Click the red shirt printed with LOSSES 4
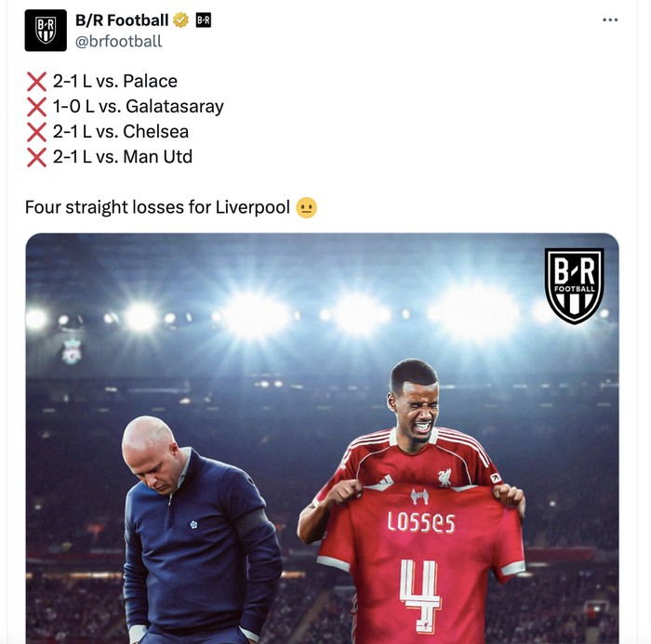 click(420, 564)
